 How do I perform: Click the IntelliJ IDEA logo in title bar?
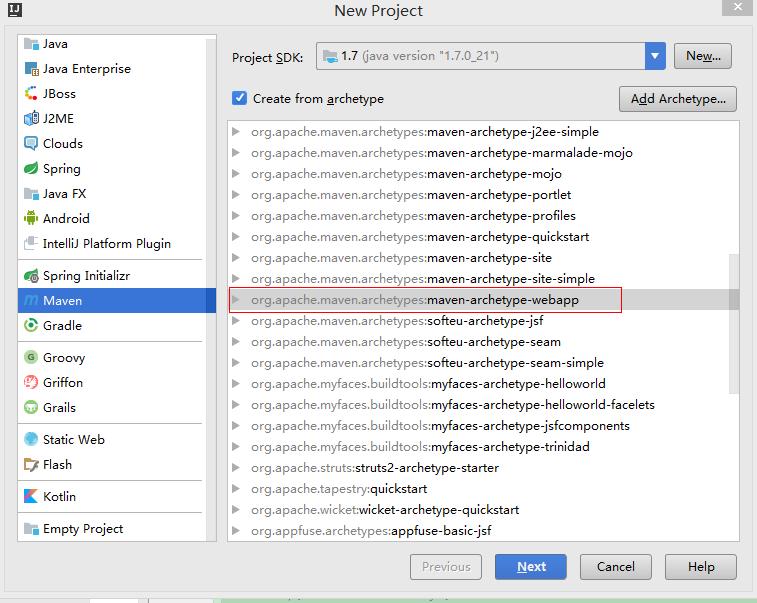pyautogui.click(x=15, y=10)
